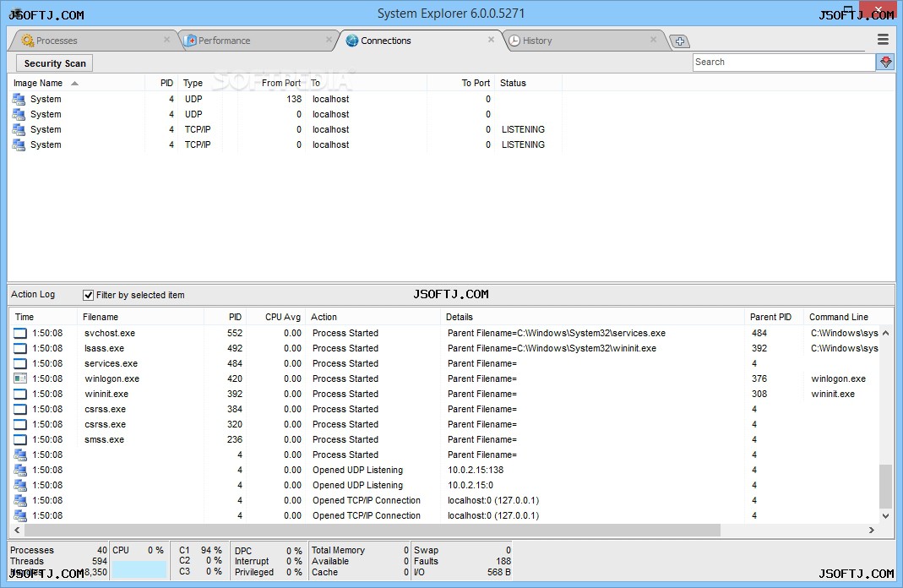Click icon of 10.0.2.15:138 log entry
Image resolution: width=903 pixels, height=588 pixels.
point(20,470)
